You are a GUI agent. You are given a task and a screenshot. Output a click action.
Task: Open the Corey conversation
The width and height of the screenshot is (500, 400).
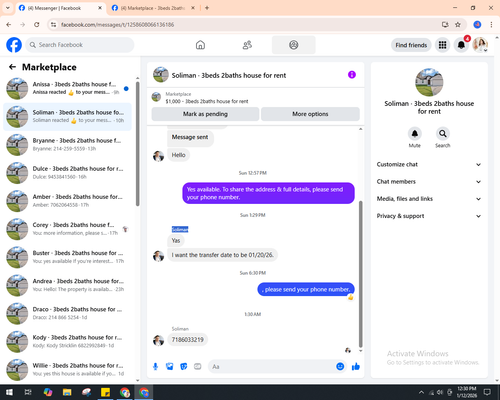pos(67,229)
